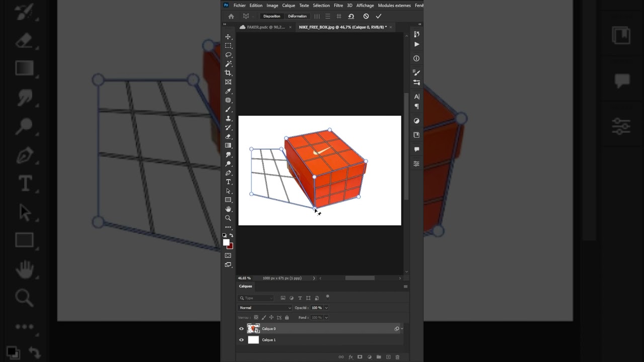Open the Adjustments panel icon
The height and width of the screenshot is (362, 644).
point(417,121)
